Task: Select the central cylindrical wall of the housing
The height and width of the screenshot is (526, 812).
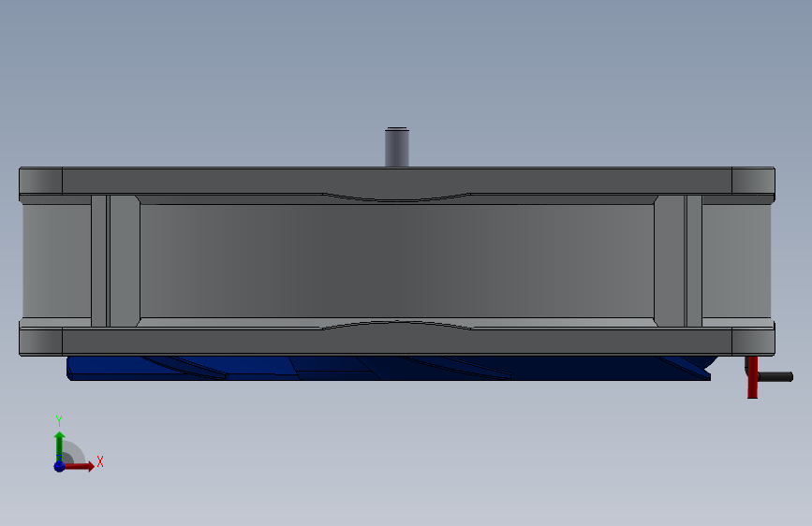Action: click(x=397, y=261)
